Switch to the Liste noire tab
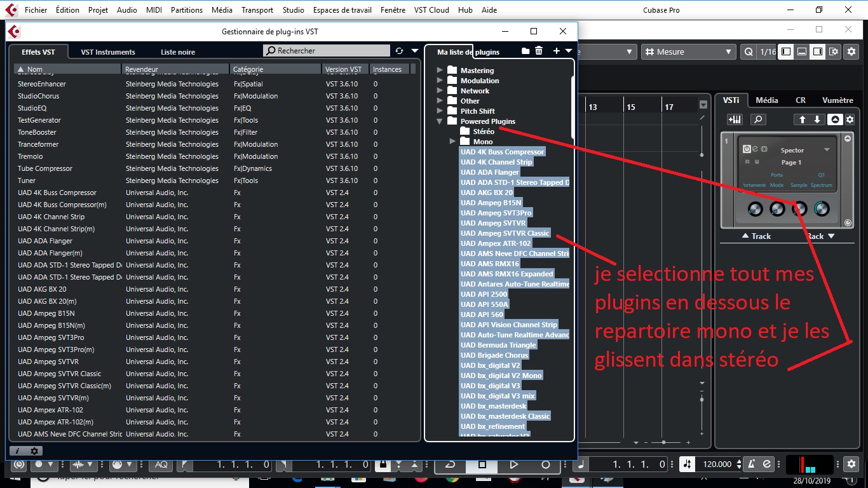Screen dimensions: 868x488 tap(178, 52)
